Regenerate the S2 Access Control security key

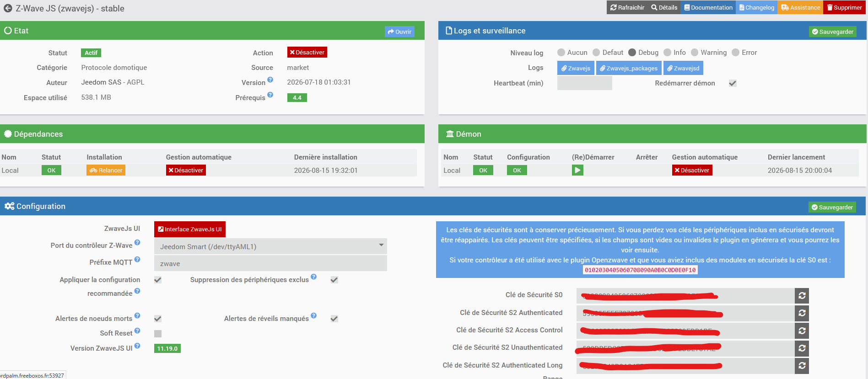pyautogui.click(x=802, y=331)
